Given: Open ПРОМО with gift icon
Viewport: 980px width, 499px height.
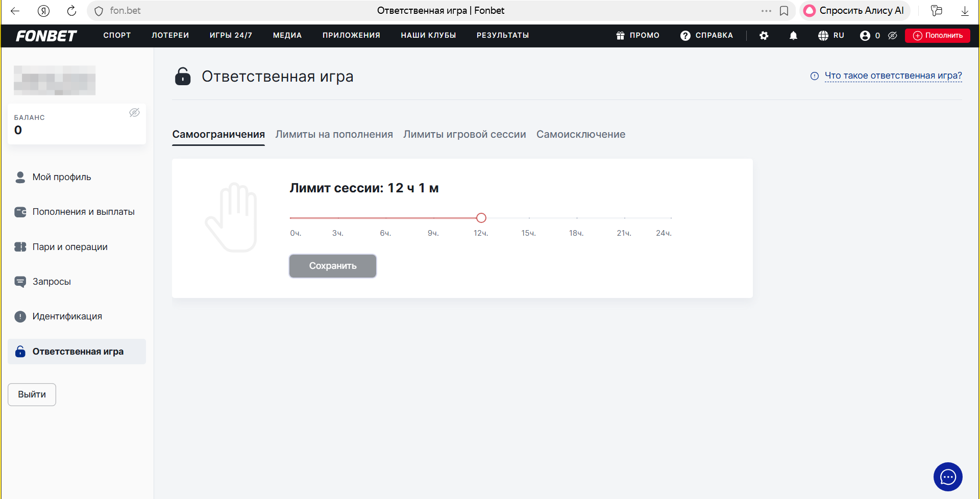Looking at the screenshot, I should coord(638,35).
